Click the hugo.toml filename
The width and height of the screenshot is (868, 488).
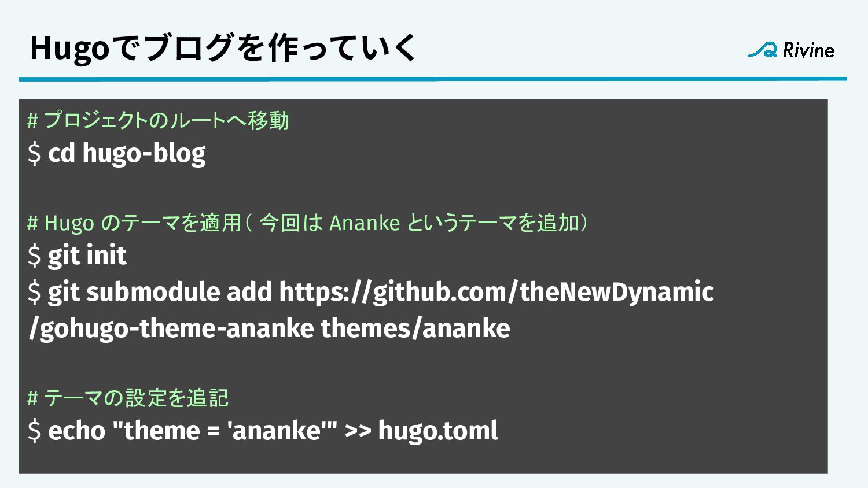click(438, 431)
